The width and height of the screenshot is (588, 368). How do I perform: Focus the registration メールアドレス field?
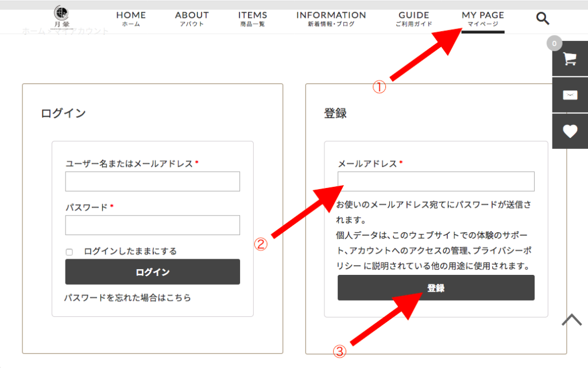click(x=436, y=181)
